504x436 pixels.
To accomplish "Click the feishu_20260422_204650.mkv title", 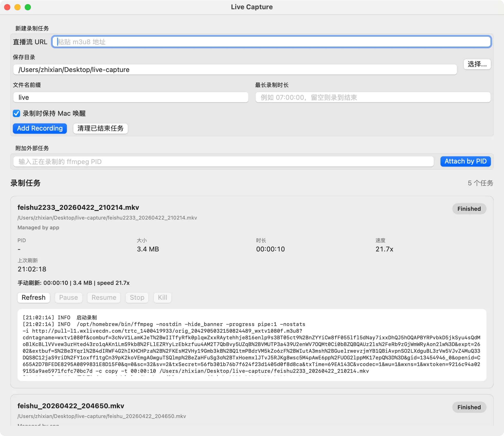I will coord(71,406).
